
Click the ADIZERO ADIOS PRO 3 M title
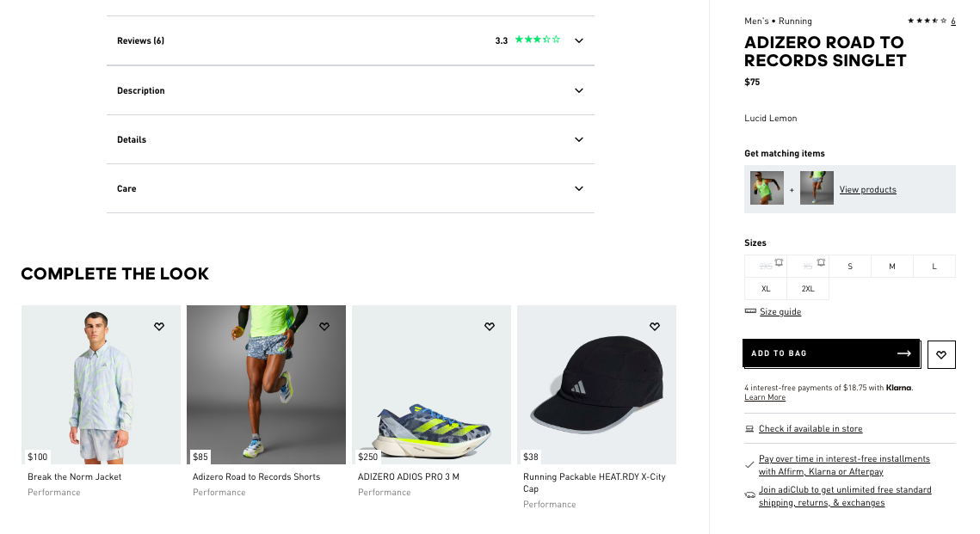point(409,476)
